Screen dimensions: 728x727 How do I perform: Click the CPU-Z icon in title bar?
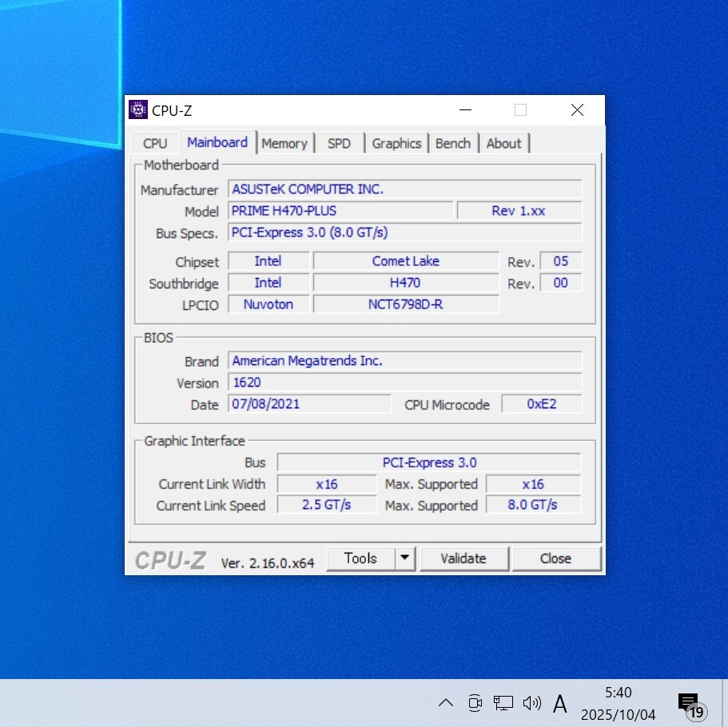[138, 110]
